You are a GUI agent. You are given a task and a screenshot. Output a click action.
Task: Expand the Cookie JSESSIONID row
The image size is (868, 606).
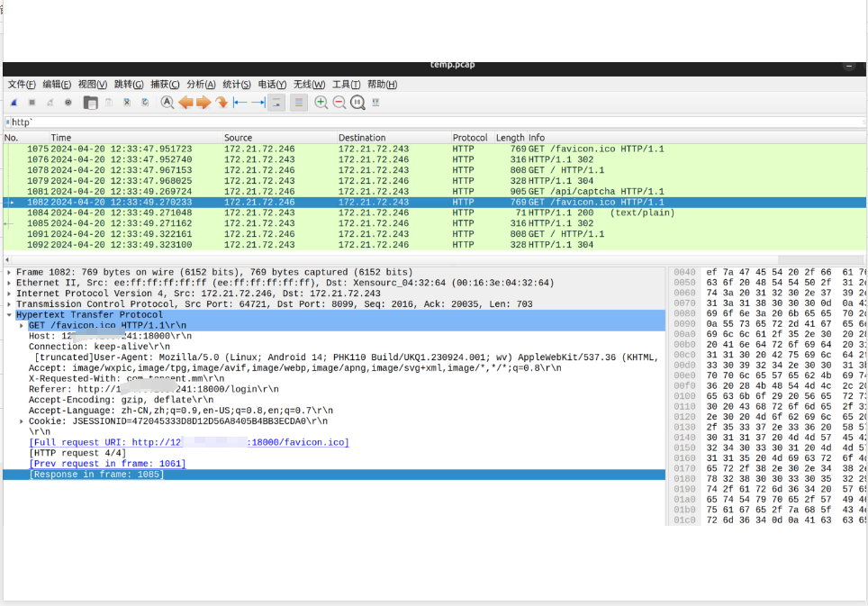22,421
